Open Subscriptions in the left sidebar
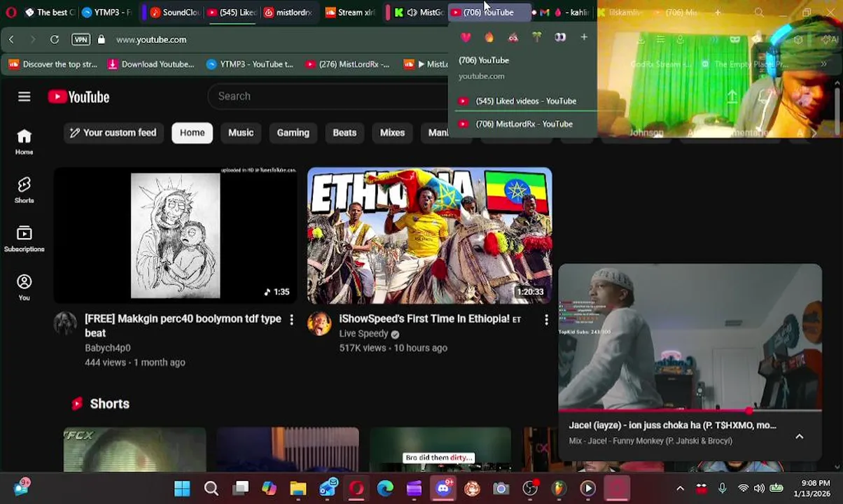 pos(24,239)
